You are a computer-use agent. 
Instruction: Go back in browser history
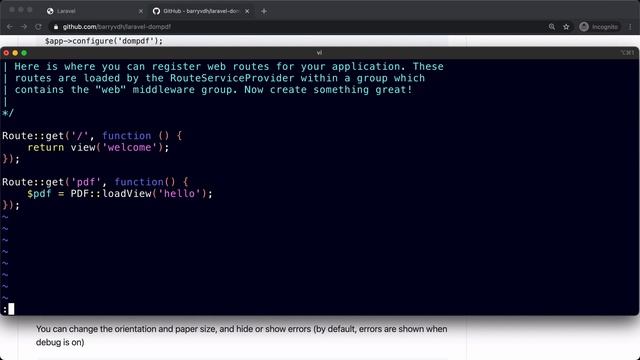pos(9,27)
